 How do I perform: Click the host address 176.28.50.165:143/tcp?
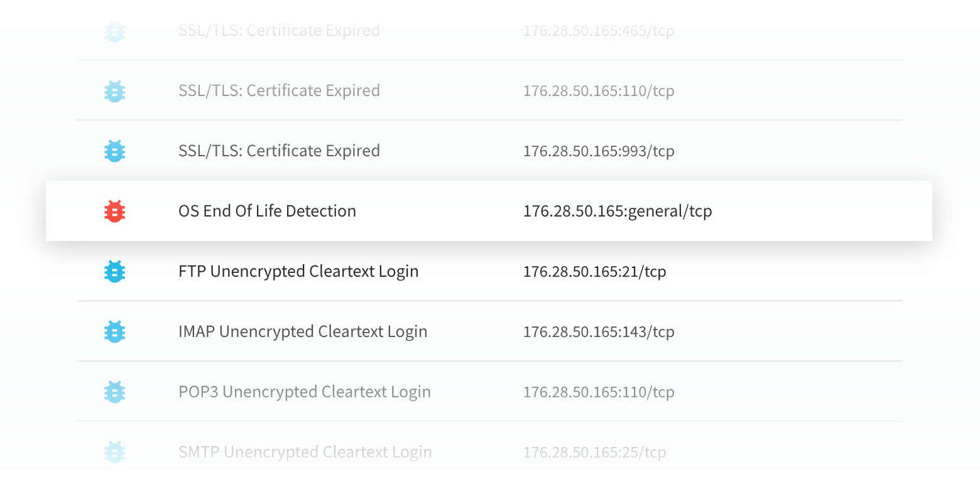click(599, 331)
